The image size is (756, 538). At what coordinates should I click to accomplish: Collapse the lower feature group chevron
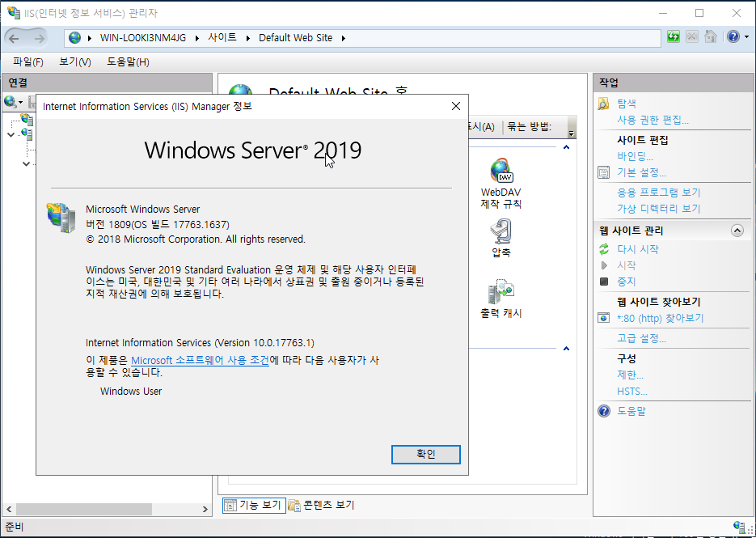(x=567, y=349)
